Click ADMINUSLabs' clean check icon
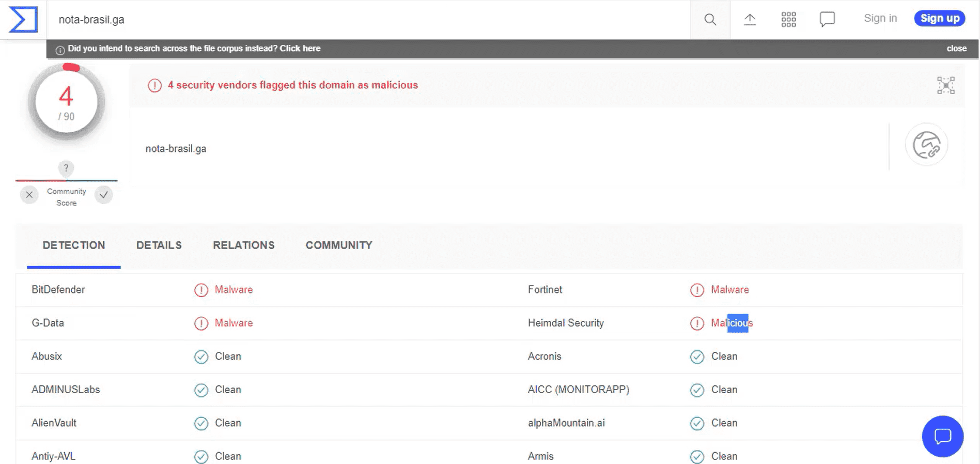Image resolution: width=980 pixels, height=464 pixels. point(201,390)
